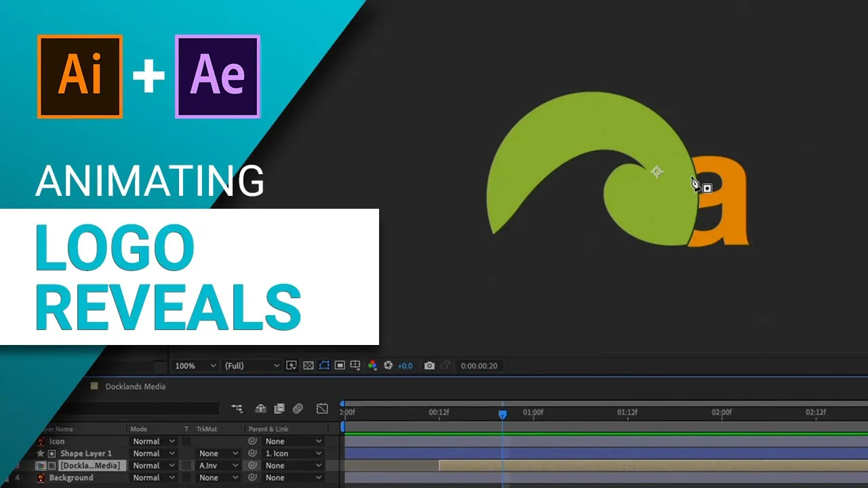Screen dimensions: 868x488
Task: Toggle Preserve Transparency box for [Dockla...Media] layer
Action: pyautogui.click(x=186, y=466)
